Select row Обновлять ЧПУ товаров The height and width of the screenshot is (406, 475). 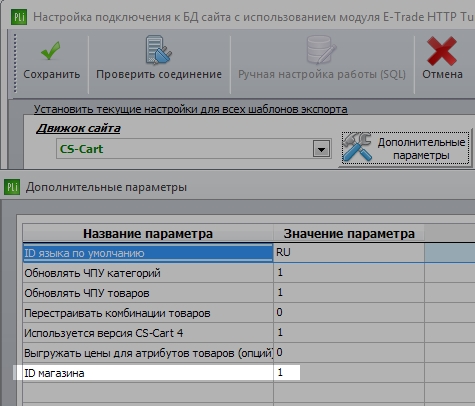(148, 293)
